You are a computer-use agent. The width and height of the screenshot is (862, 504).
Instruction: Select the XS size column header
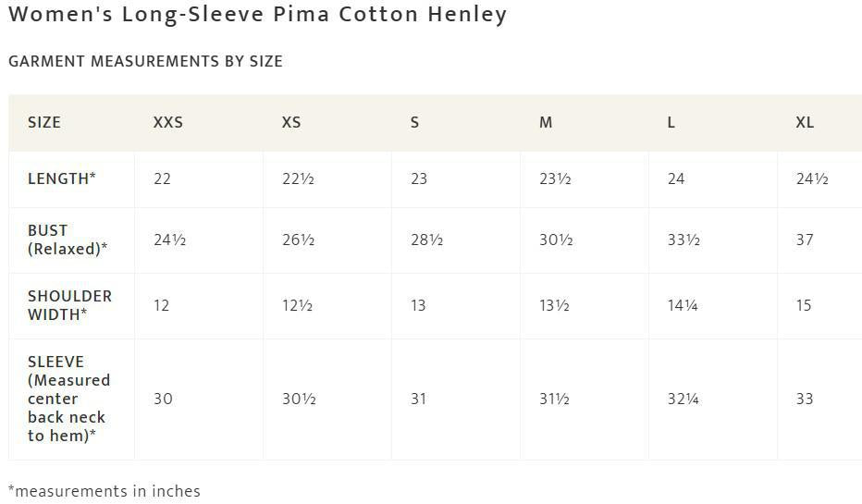[291, 122]
